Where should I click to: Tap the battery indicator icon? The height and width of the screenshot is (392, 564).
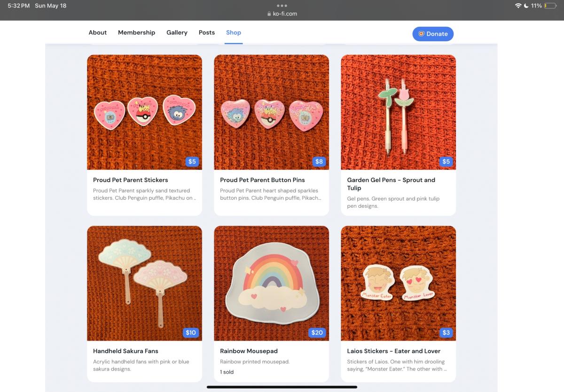550,6
